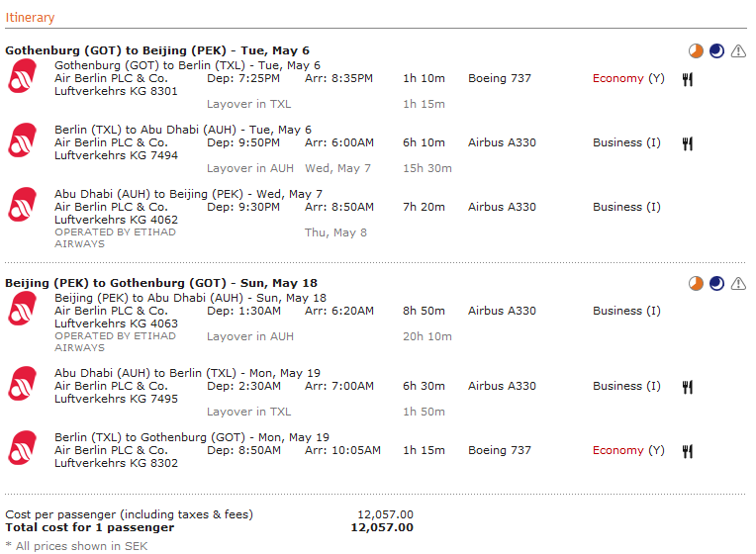Click Air Berlin logo beside flight 4063

coord(22,309)
